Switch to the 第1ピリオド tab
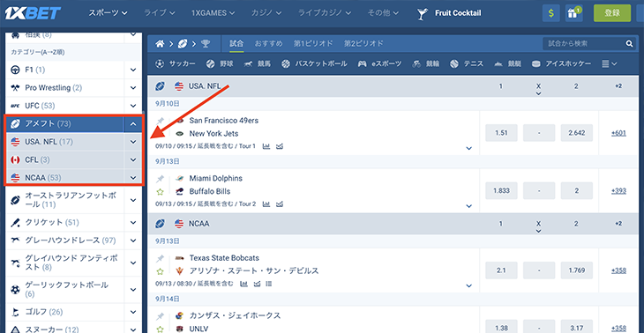 pyautogui.click(x=313, y=43)
